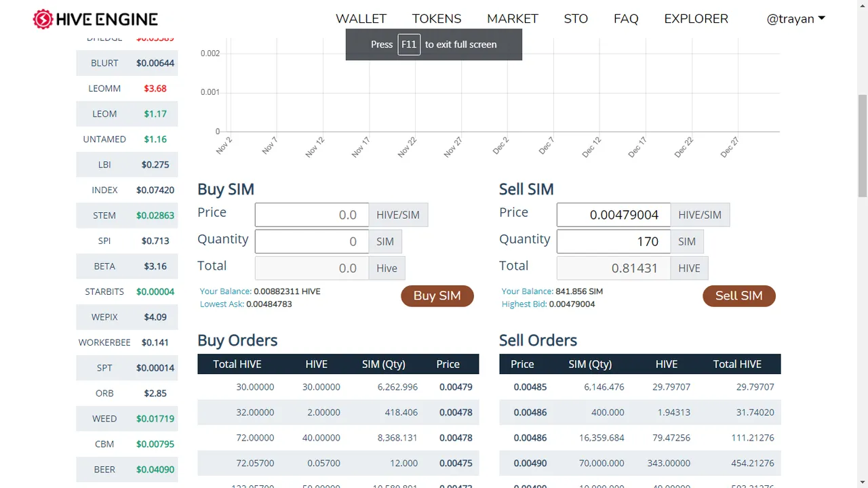Select the Buy SIM total field
This screenshot has width=868, height=488.
[312, 268]
